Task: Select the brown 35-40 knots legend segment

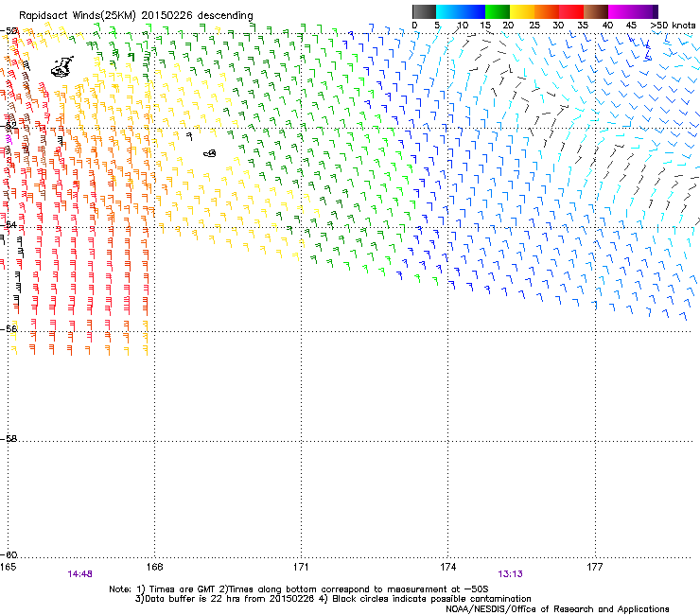Action: coord(596,11)
